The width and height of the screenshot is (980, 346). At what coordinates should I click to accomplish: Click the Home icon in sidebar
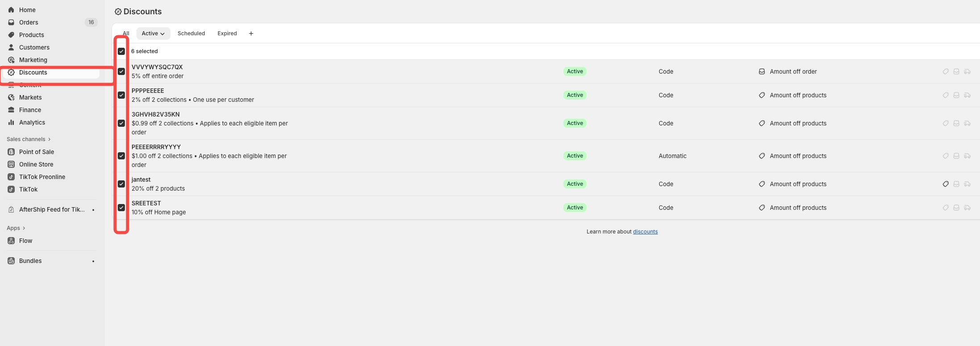[11, 10]
